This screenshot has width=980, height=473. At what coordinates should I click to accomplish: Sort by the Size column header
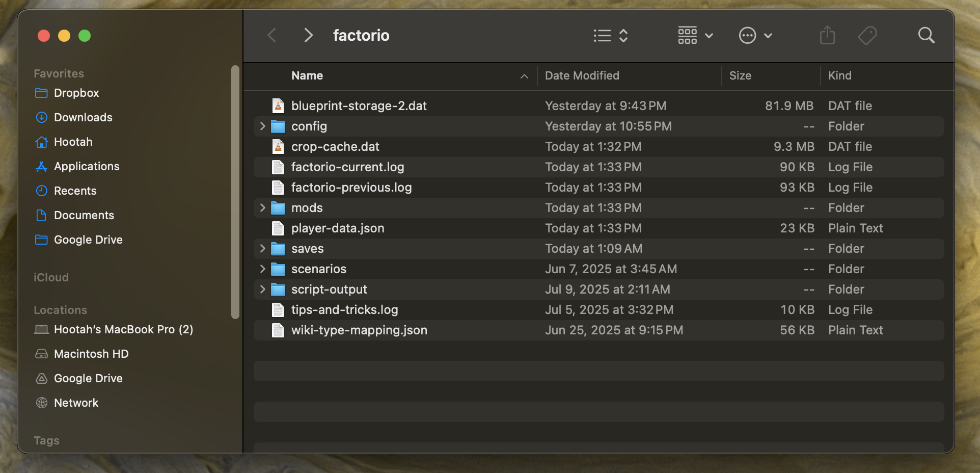click(x=740, y=75)
